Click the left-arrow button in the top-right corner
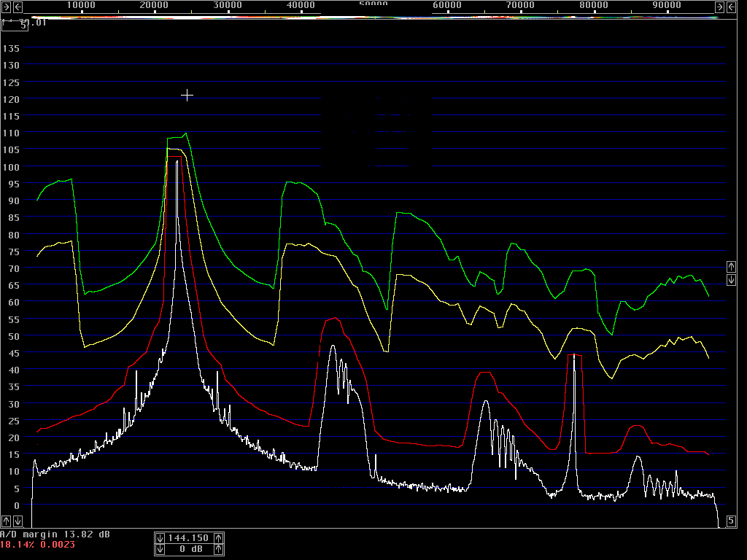Screen dimensions: 747x560 pos(731,7)
